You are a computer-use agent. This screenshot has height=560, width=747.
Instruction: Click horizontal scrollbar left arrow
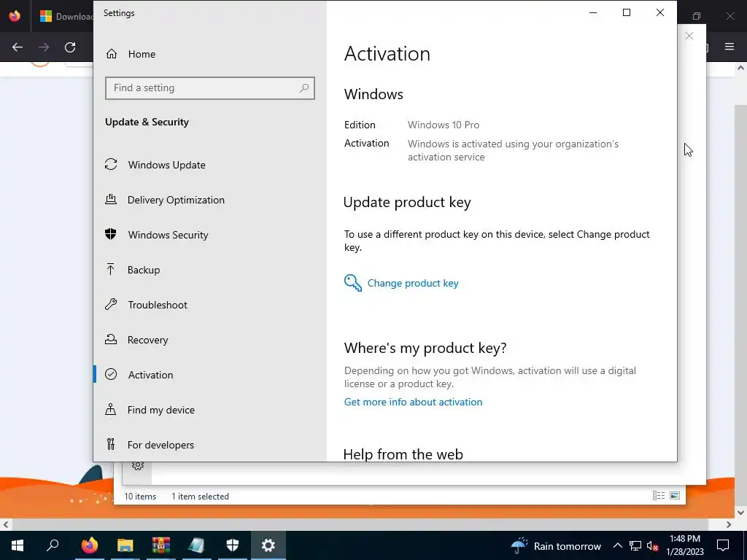[x=6, y=524]
